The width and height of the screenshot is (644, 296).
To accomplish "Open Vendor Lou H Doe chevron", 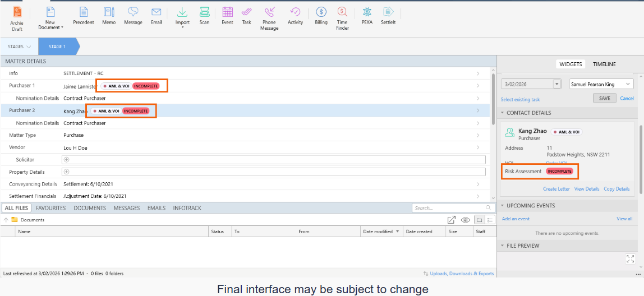I will point(477,147).
